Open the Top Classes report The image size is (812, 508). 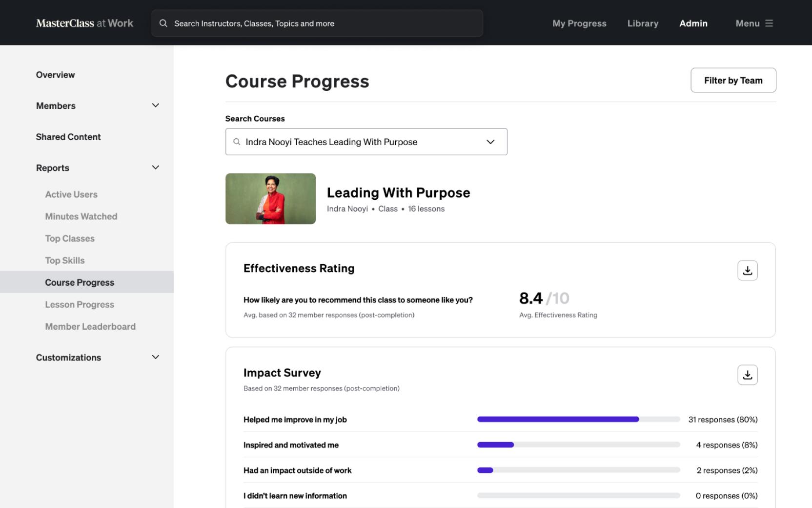pos(70,238)
